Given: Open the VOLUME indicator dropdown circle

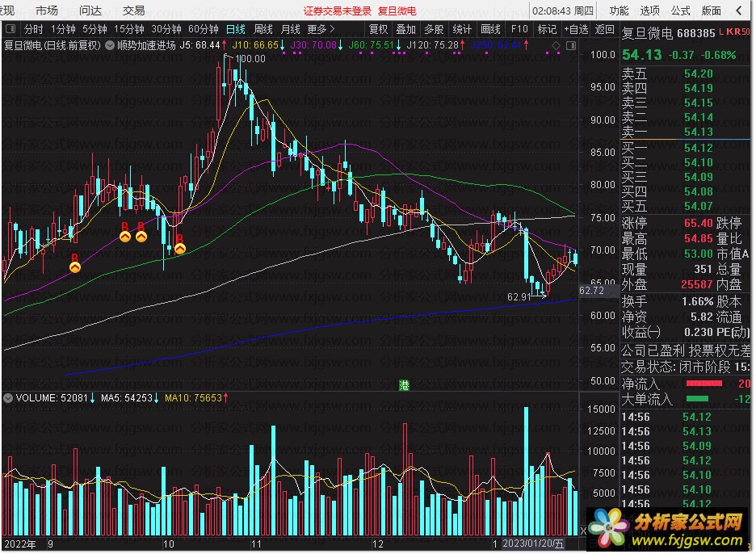Looking at the screenshot, I should 8,398.
